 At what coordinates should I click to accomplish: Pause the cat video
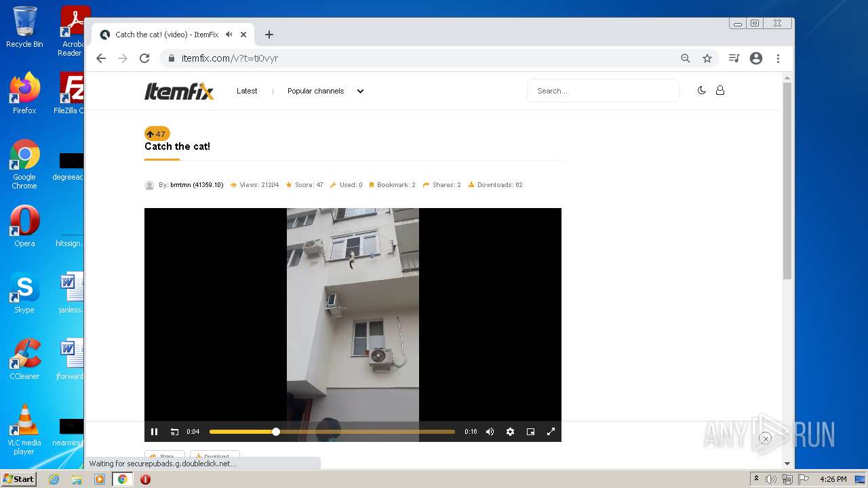point(154,432)
